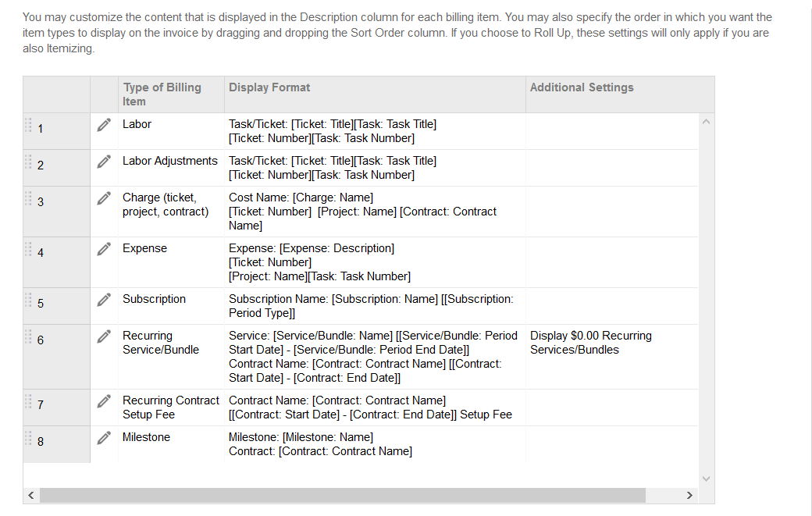Screen dimensions: 812x516
Task: Select the Milestone display format cell
Action: pyautogui.click(x=320, y=444)
